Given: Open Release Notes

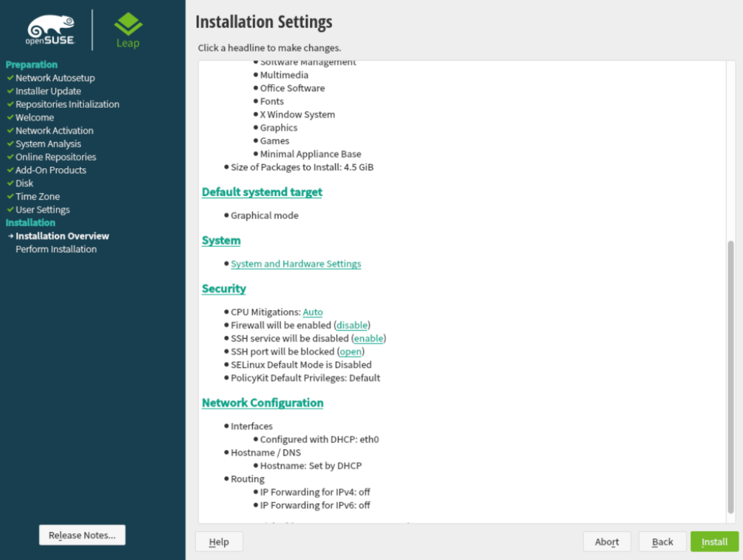Looking at the screenshot, I should click(82, 535).
